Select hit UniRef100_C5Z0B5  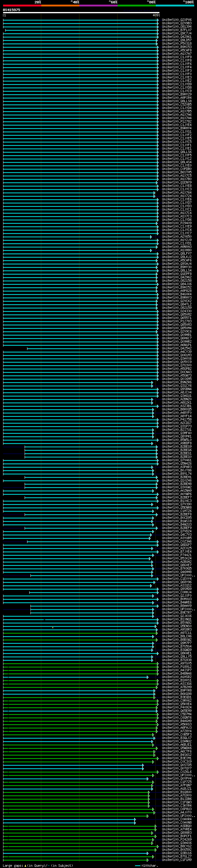[177, 104]
